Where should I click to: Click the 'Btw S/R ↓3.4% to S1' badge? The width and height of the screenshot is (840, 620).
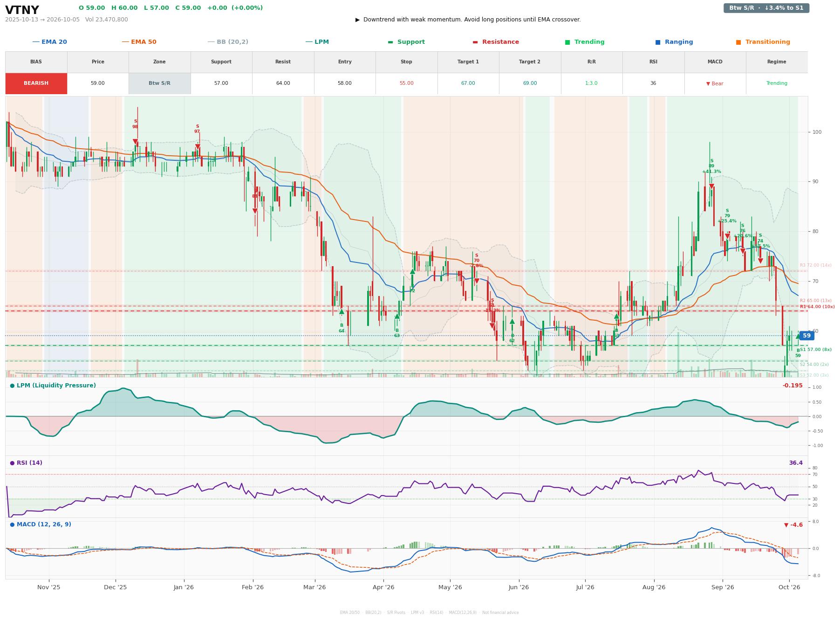[766, 8]
